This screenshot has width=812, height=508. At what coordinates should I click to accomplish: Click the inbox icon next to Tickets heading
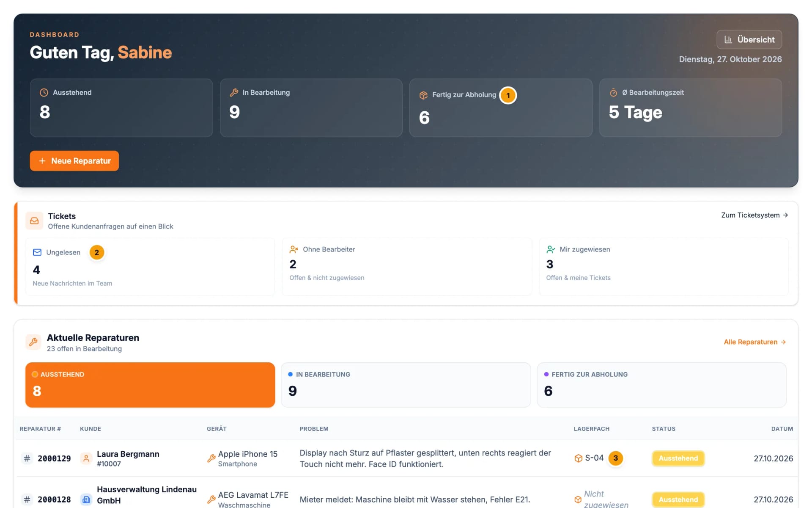tap(34, 221)
